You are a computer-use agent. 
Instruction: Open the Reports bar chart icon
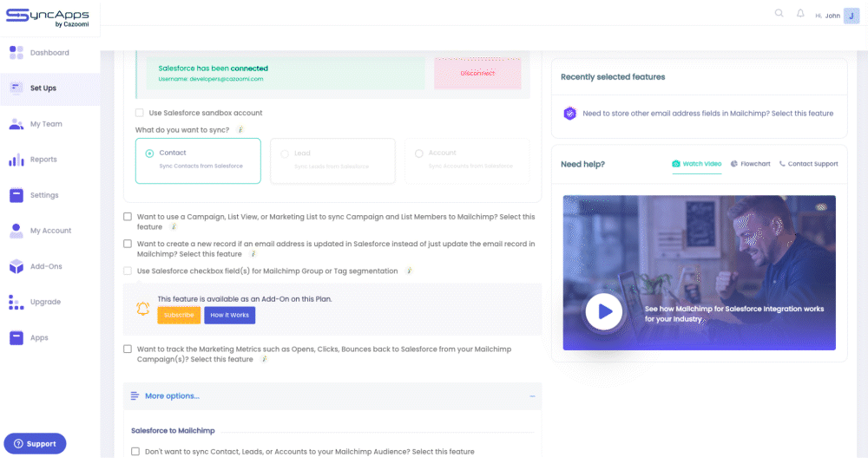tap(16, 160)
